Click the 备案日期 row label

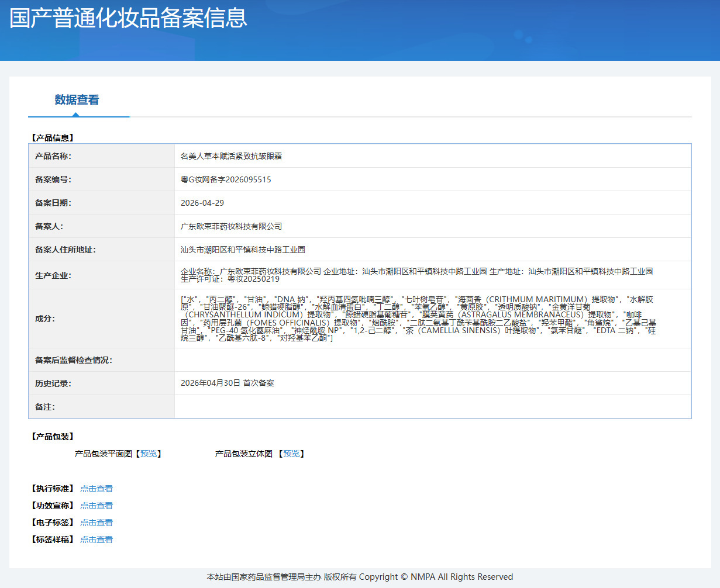click(53, 203)
